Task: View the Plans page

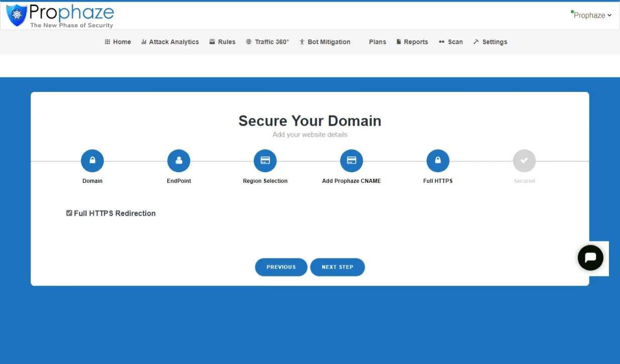Action: click(377, 42)
